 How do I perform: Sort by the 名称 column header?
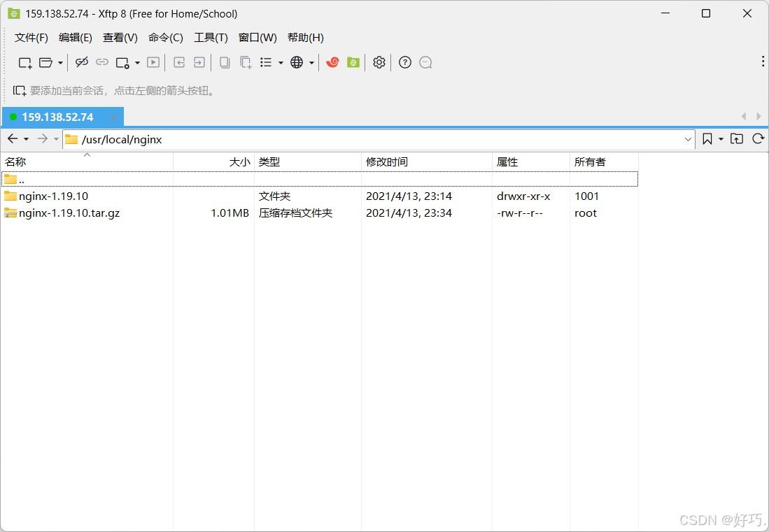(x=87, y=161)
